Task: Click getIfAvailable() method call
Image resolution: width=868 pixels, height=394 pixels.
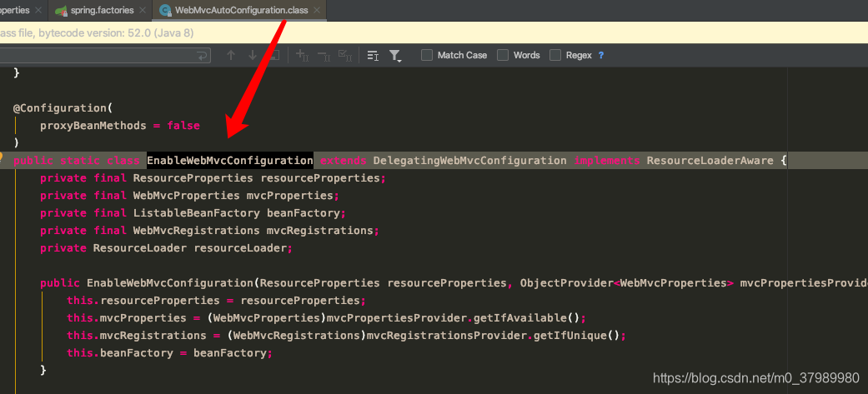Action: click(526, 317)
